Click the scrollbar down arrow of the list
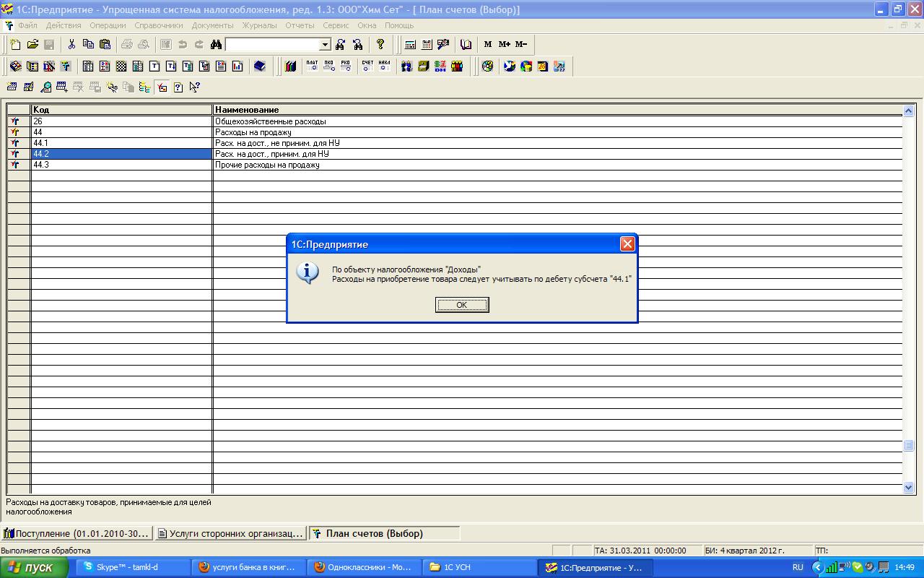Image resolution: width=924 pixels, height=578 pixels. 909,488
